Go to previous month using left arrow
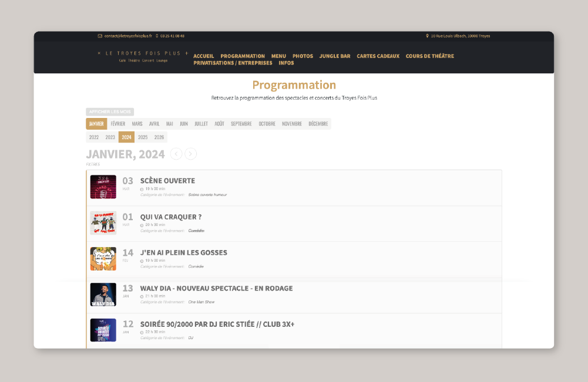This screenshot has height=382, width=588. click(x=176, y=154)
